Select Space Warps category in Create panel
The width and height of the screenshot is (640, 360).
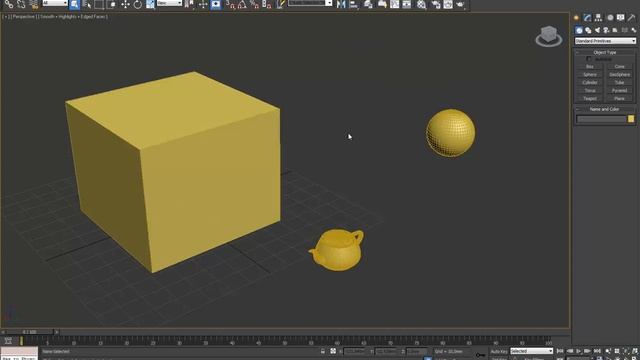[x=624, y=30]
